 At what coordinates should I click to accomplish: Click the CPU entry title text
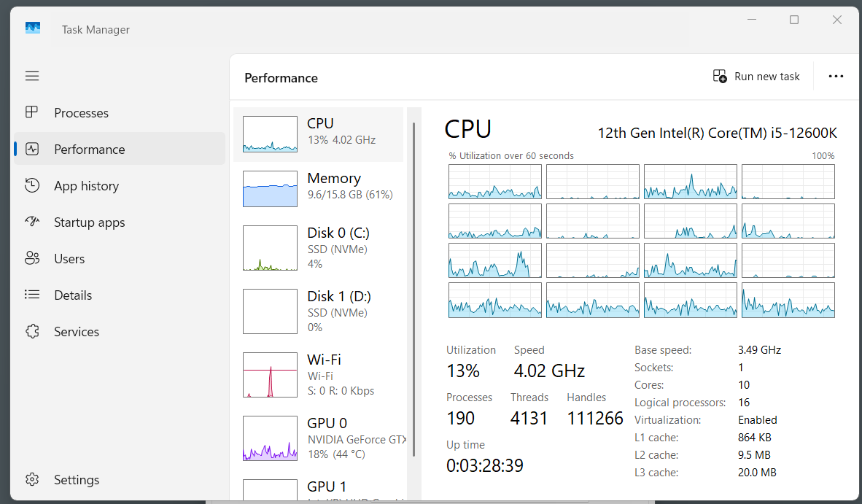tap(320, 123)
